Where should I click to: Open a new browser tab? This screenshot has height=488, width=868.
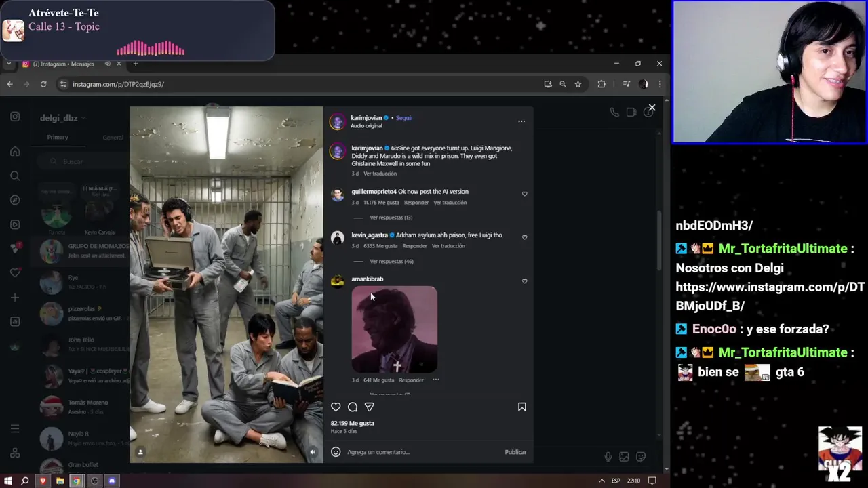click(135, 64)
